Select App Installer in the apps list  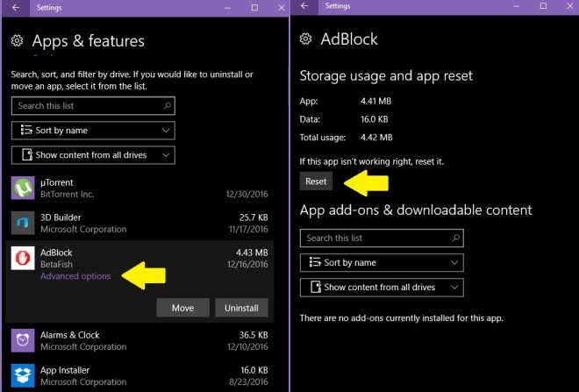tap(139, 375)
